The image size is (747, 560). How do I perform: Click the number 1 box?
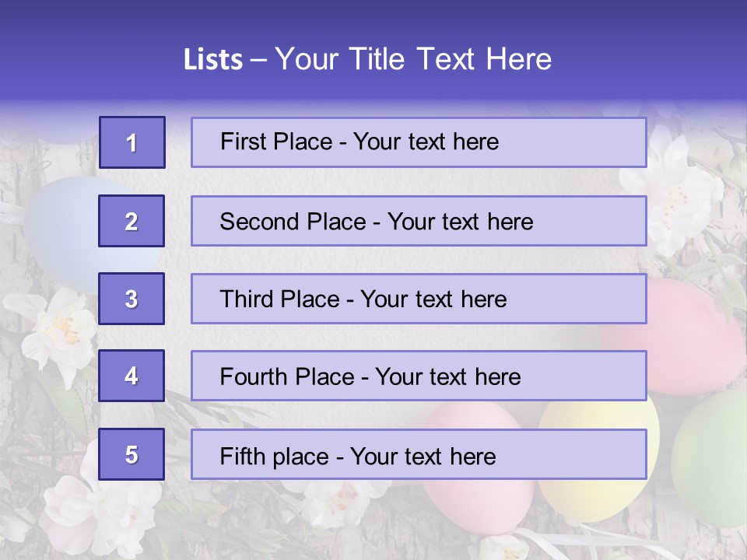132,142
